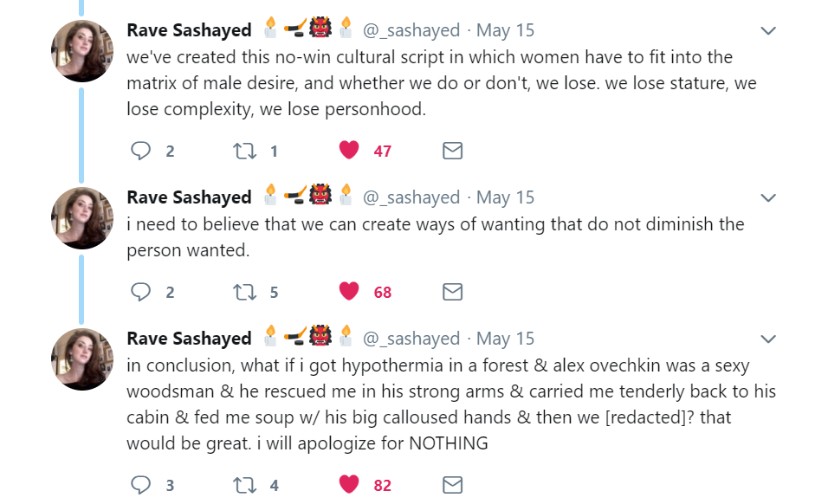828x504 pixels.
Task: Unlike the tweet with 68 likes
Action: pyautogui.click(x=349, y=292)
